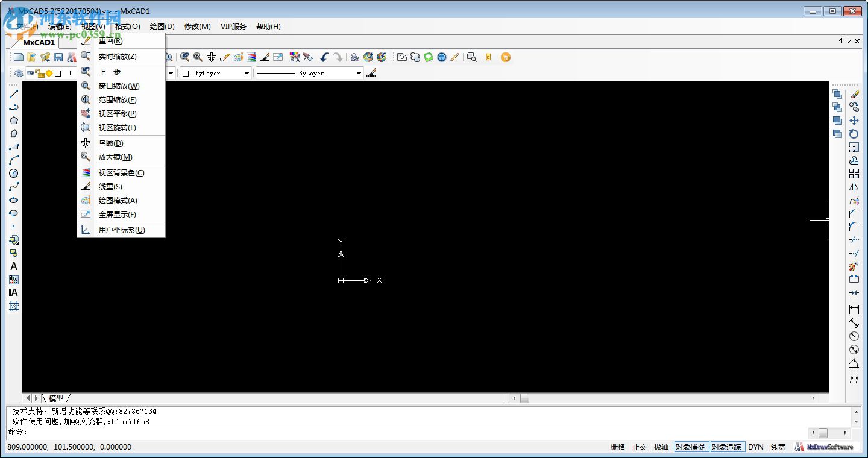This screenshot has width=868, height=458.
Task: Select the Fillet tool in right toolbar
Action: point(854,227)
